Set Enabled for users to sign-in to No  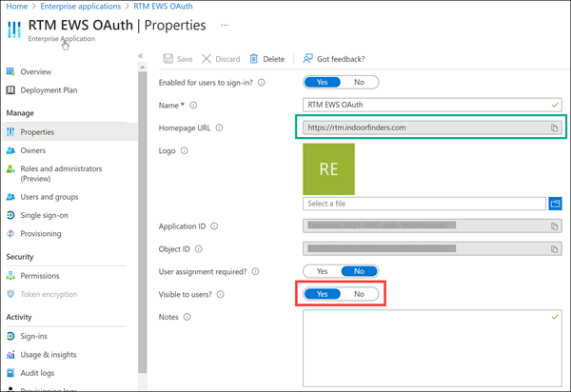tap(359, 82)
